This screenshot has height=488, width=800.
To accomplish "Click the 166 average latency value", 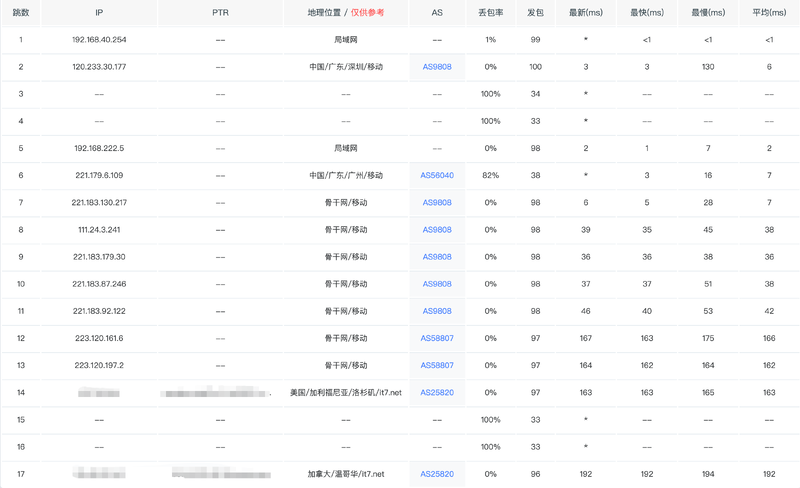I will (x=769, y=338).
